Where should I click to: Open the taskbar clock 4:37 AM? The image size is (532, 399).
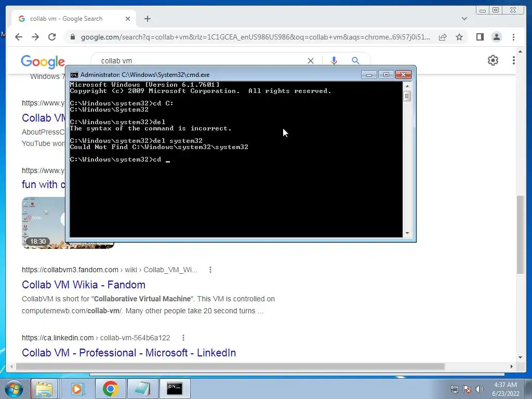(506, 389)
